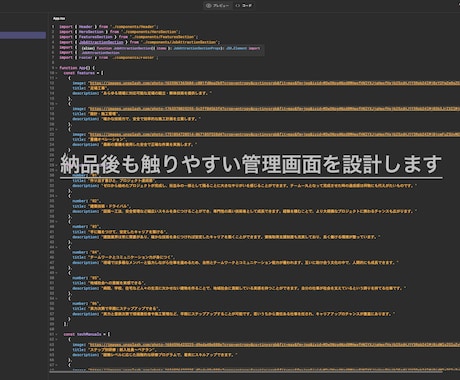Open the unsplash image URL on line 63
The image size is (460, 380).
coord(274,345)
